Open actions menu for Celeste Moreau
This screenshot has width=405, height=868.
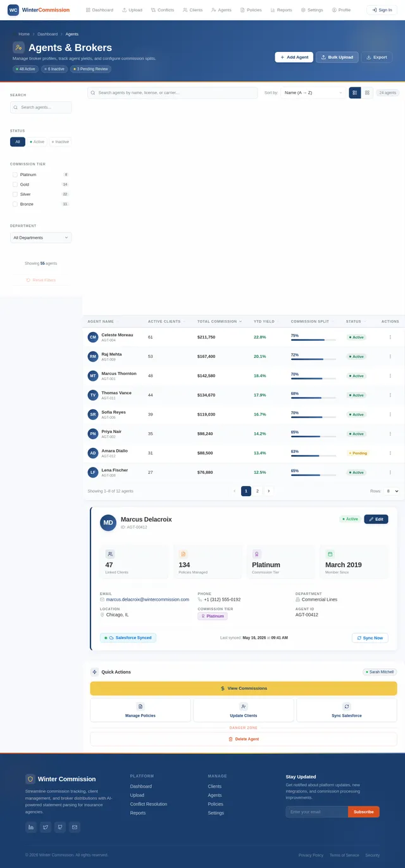(390, 337)
